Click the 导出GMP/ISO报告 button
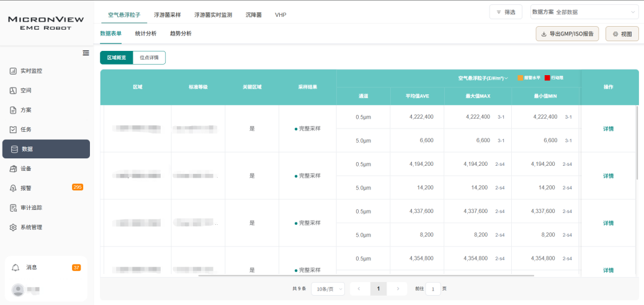 coord(567,34)
